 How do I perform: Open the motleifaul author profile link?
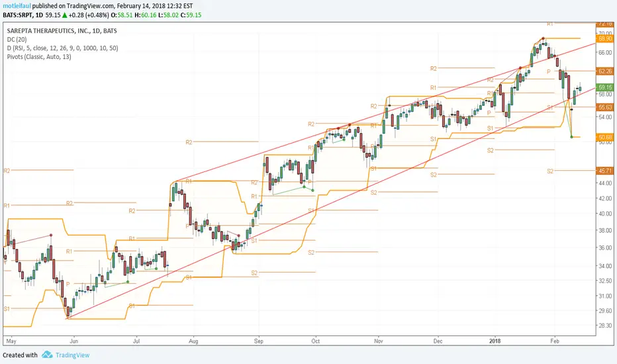(x=17, y=7)
